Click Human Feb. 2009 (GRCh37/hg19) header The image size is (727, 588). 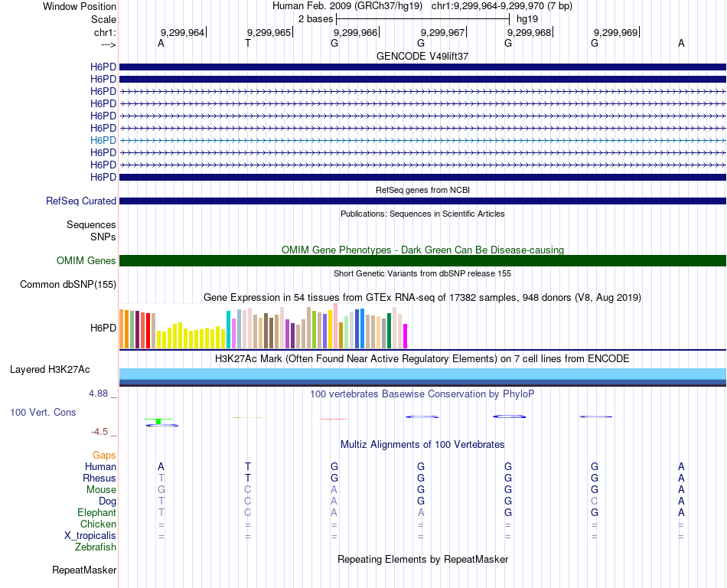pos(347,6)
